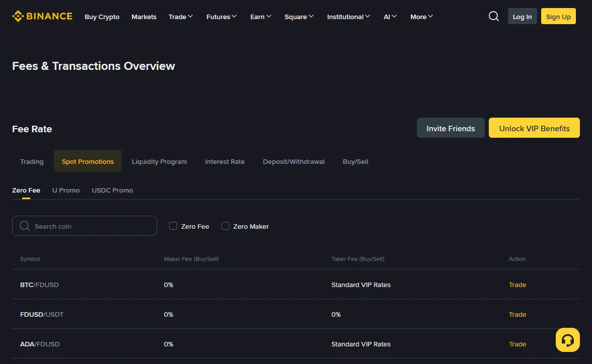This screenshot has width=592, height=364.
Task: Click Trade link for FDUSD/USDT
Action: (517, 314)
